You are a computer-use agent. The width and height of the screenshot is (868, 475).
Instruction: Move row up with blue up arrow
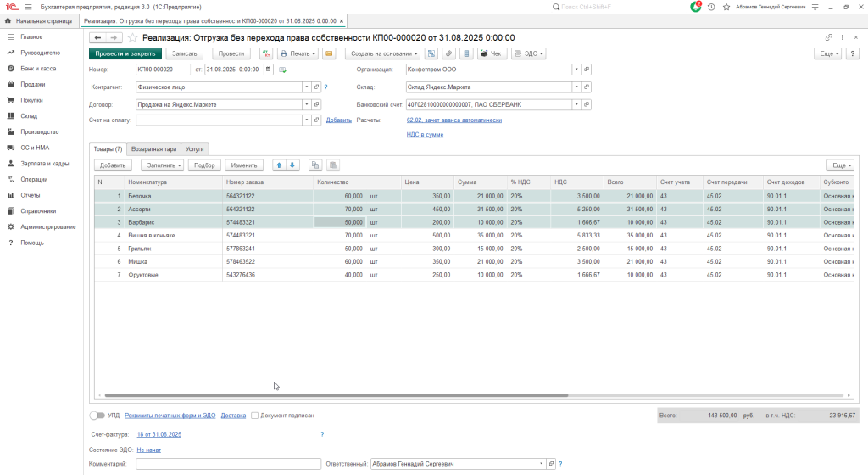click(279, 165)
